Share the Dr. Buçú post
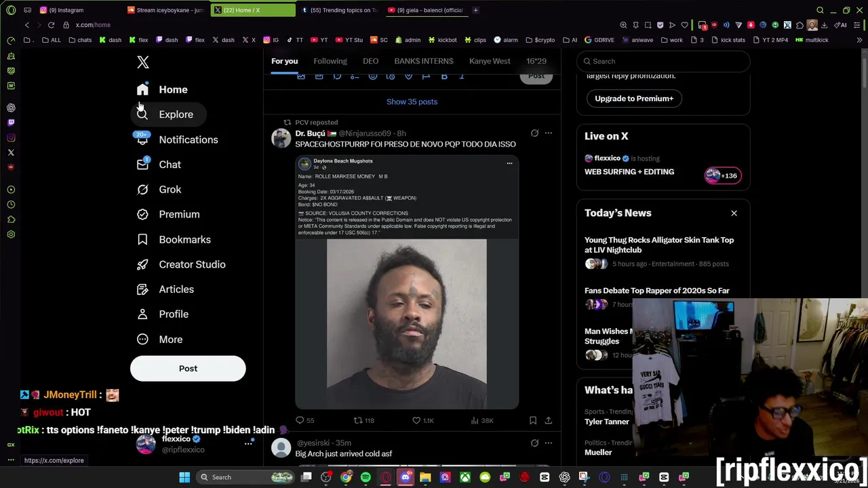The height and width of the screenshot is (488, 868). point(548,421)
